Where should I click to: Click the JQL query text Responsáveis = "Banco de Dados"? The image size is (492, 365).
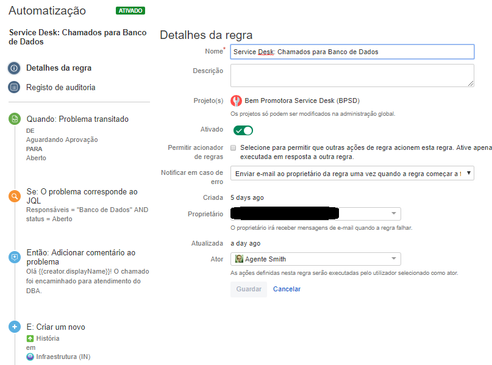[80, 210]
